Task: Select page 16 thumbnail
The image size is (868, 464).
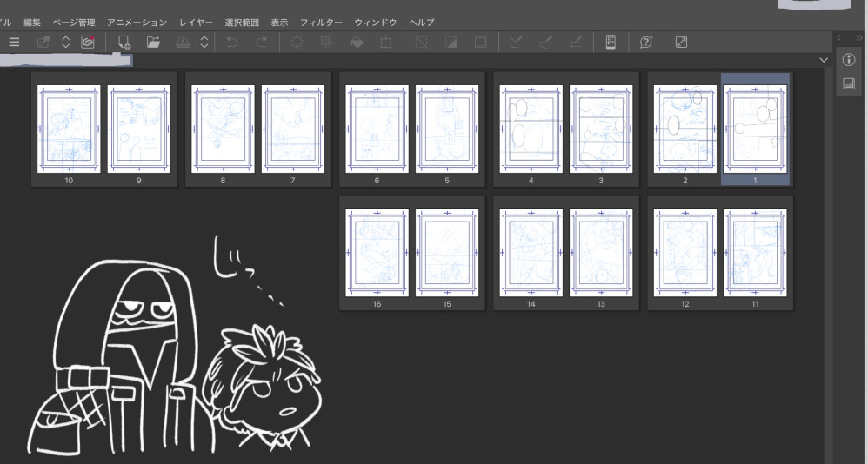Action: click(377, 252)
